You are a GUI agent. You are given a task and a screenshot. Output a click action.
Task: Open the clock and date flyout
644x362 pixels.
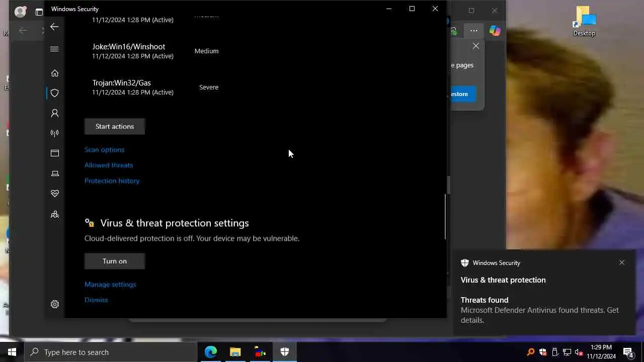coord(601,352)
